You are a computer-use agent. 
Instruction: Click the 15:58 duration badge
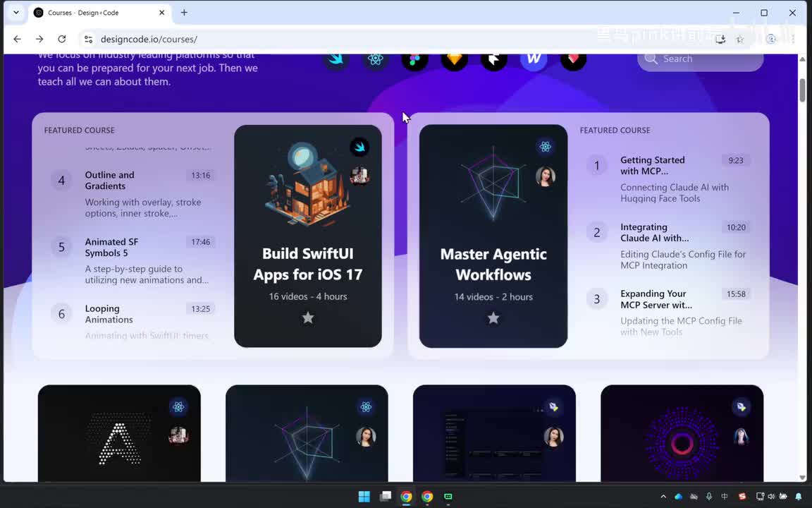coord(736,294)
